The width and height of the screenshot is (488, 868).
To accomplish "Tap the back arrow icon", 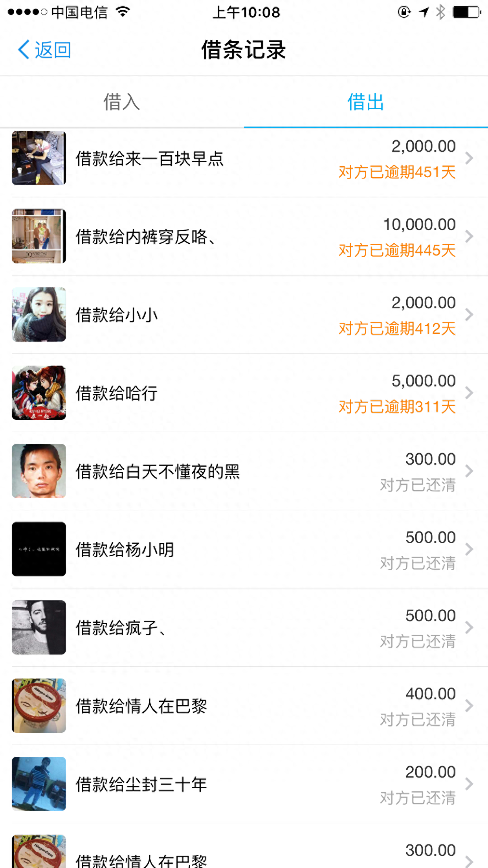I will click(24, 50).
